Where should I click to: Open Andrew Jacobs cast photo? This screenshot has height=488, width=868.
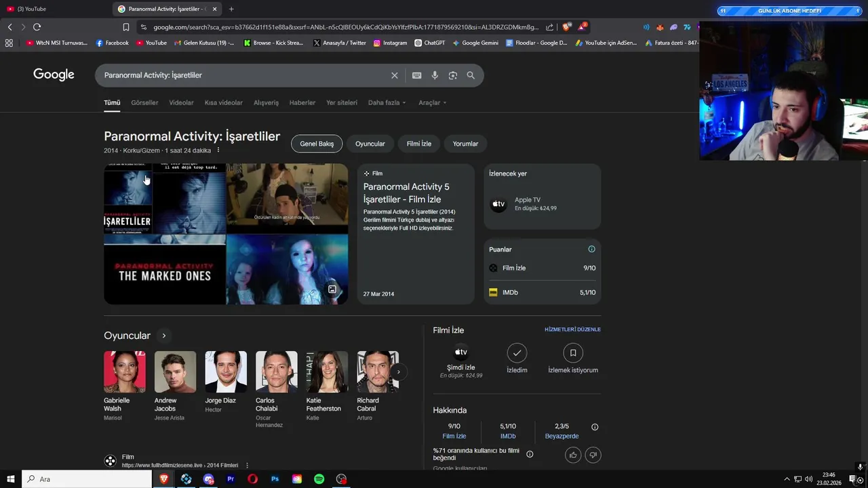click(176, 371)
